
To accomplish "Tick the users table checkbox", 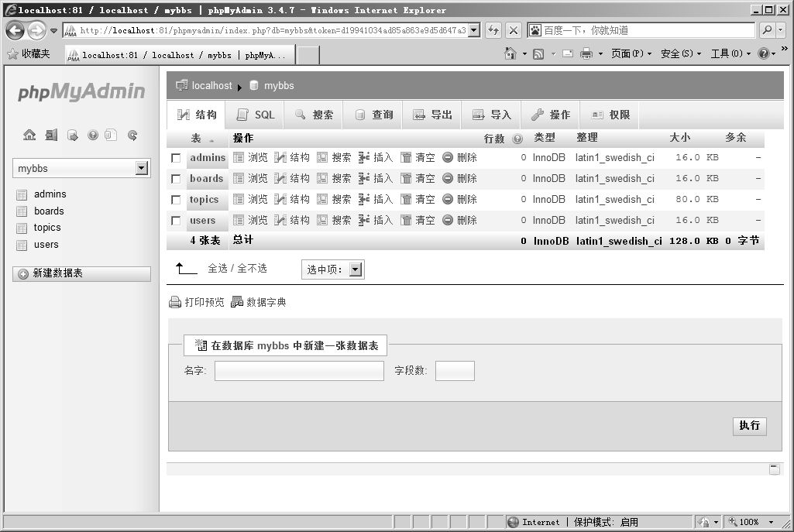I will (176, 221).
